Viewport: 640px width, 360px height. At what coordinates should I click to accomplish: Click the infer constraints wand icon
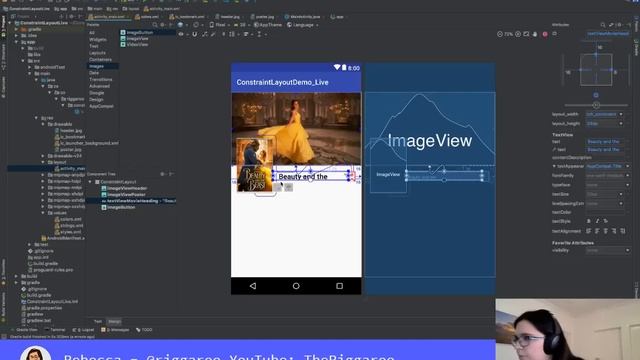[213, 34]
